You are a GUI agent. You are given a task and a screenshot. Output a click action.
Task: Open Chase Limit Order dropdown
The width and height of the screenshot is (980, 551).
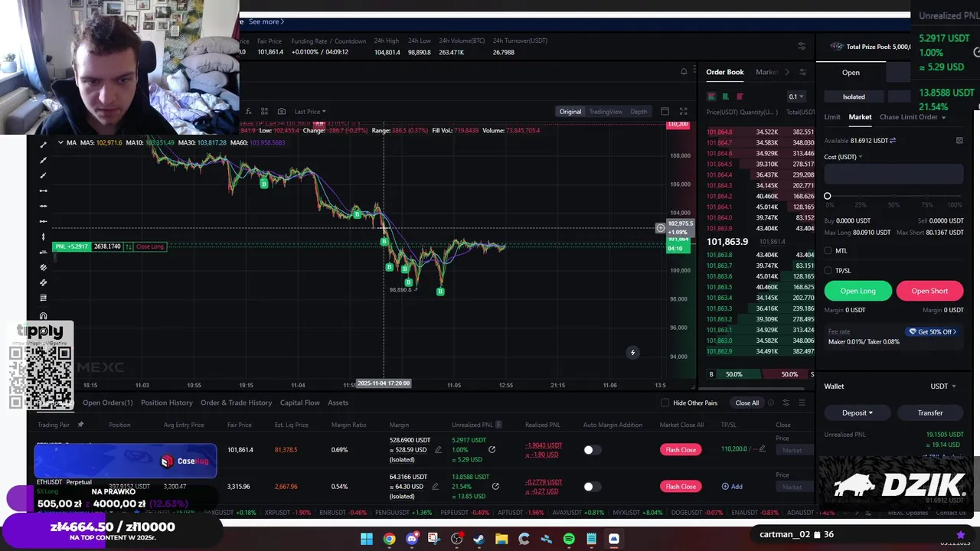pos(913,117)
